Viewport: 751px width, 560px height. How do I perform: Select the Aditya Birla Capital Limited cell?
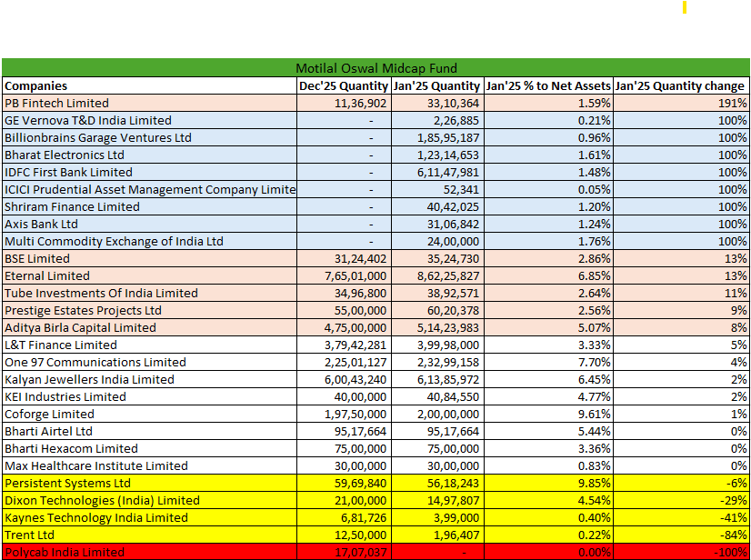point(149,327)
